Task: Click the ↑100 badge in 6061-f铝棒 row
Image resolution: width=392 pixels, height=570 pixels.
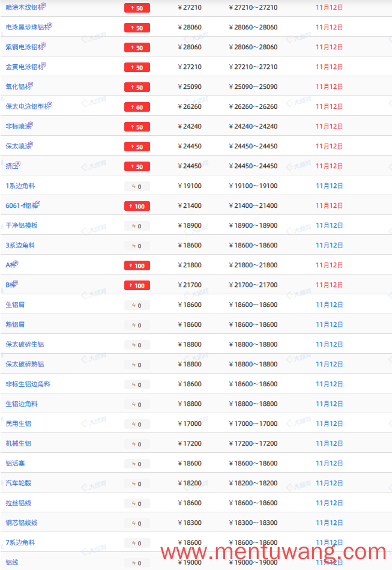Action: coord(137,206)
